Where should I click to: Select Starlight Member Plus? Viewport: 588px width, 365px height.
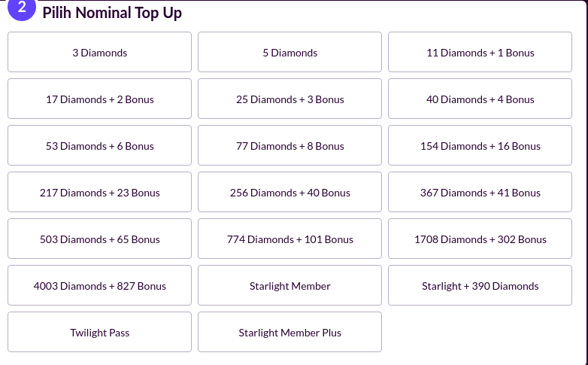point(290,333)
